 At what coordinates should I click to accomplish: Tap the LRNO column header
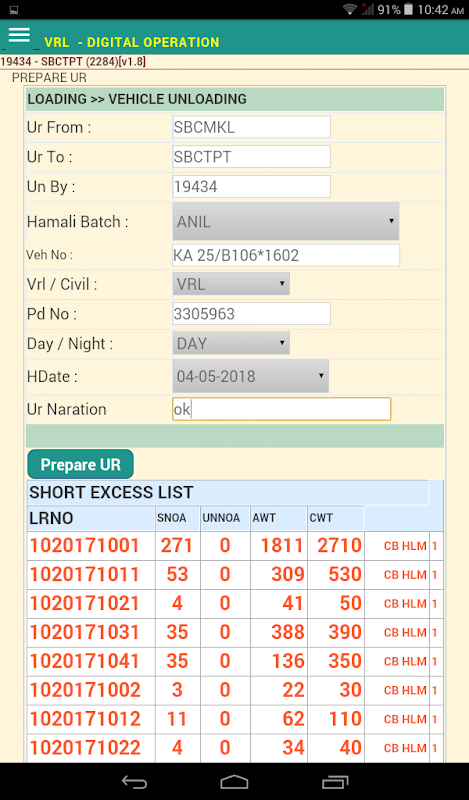[x=52, y=518]
